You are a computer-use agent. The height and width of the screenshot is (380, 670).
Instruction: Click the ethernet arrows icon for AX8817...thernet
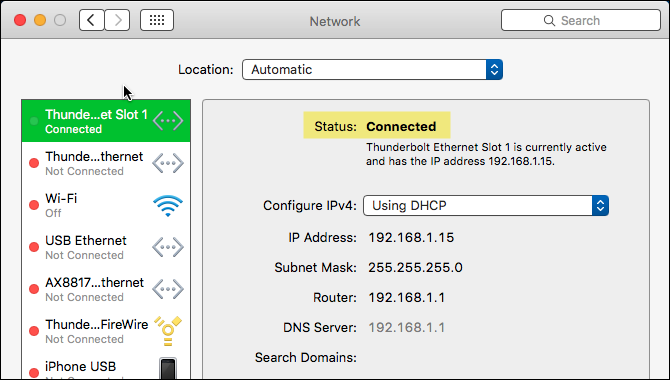click(x=168, y=289)
